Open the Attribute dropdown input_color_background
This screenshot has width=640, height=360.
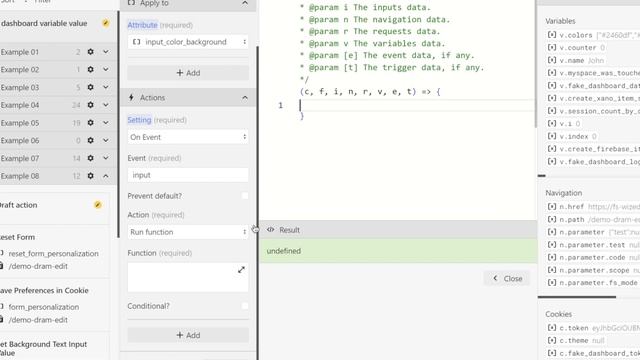click(188, 42)
